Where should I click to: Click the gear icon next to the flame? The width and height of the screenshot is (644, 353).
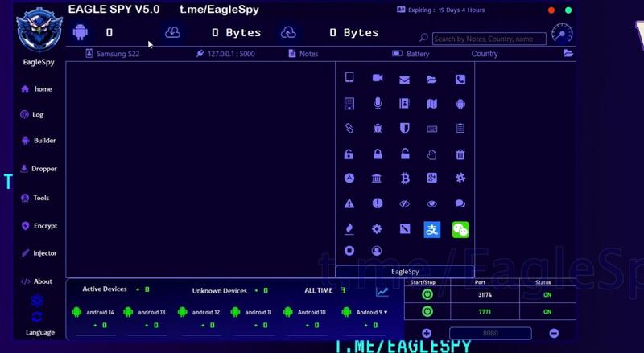[x=377, y=229]
